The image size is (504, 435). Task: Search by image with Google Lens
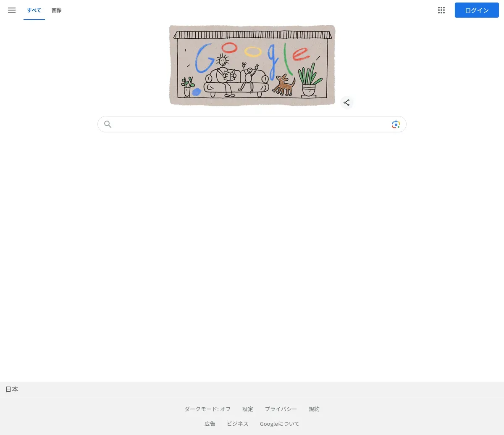(396, 124)
